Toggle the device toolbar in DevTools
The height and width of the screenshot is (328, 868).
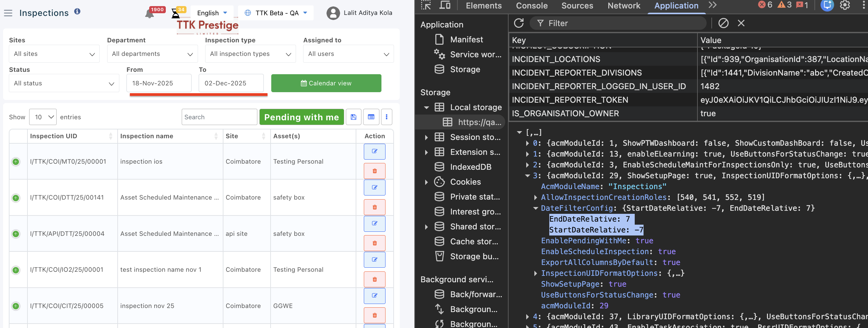tap(445, 5)
